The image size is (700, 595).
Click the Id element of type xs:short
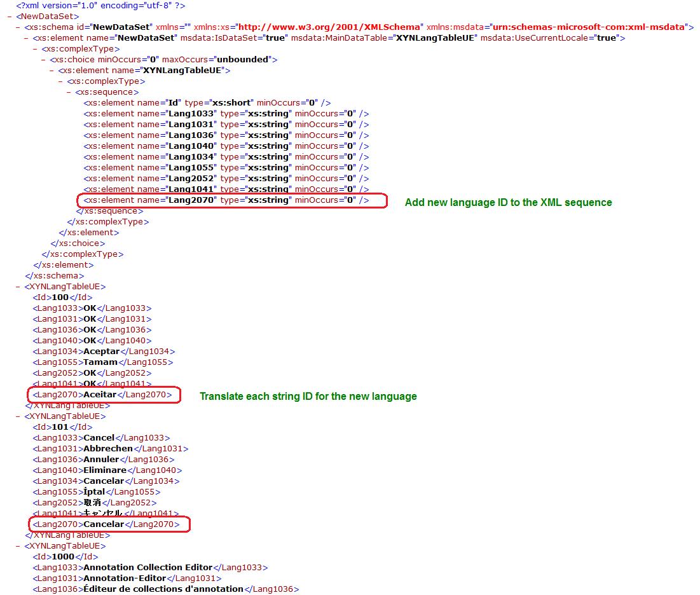207,103
